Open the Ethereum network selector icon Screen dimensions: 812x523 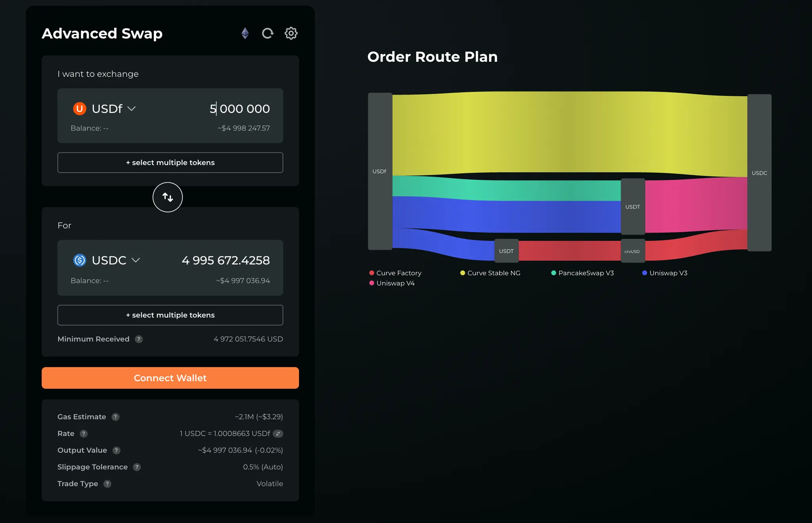245,33
